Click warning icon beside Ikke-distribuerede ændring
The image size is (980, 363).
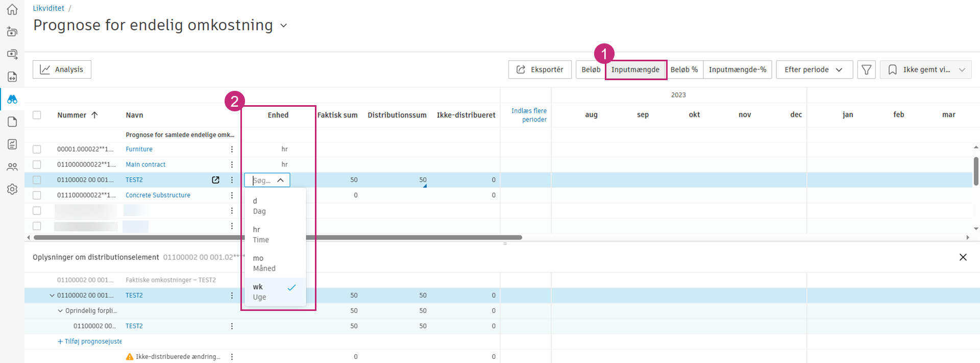point(130,356)
